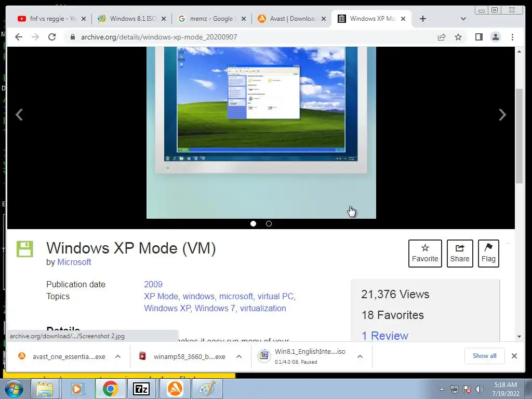Open the Microsoft creator link
Image resolution: width=532 pixels, height=399 pixels.
[74, 262]
